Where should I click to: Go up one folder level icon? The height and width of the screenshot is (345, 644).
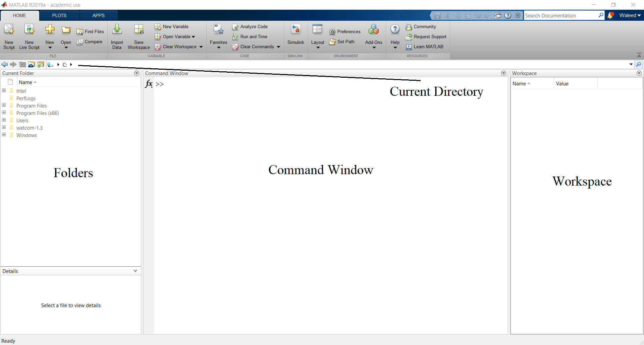pyautogui.click(x=22, y=65)
